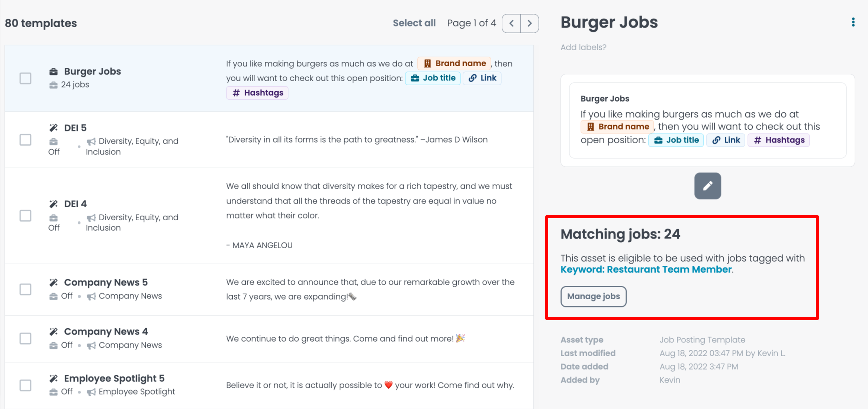Click Select all templates

pos(414,23)
